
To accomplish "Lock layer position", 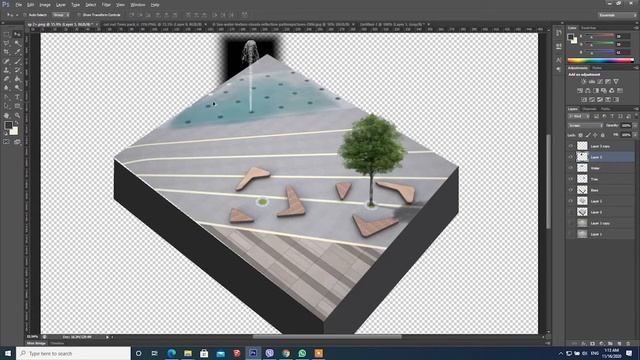I will [x=595, y=135].
